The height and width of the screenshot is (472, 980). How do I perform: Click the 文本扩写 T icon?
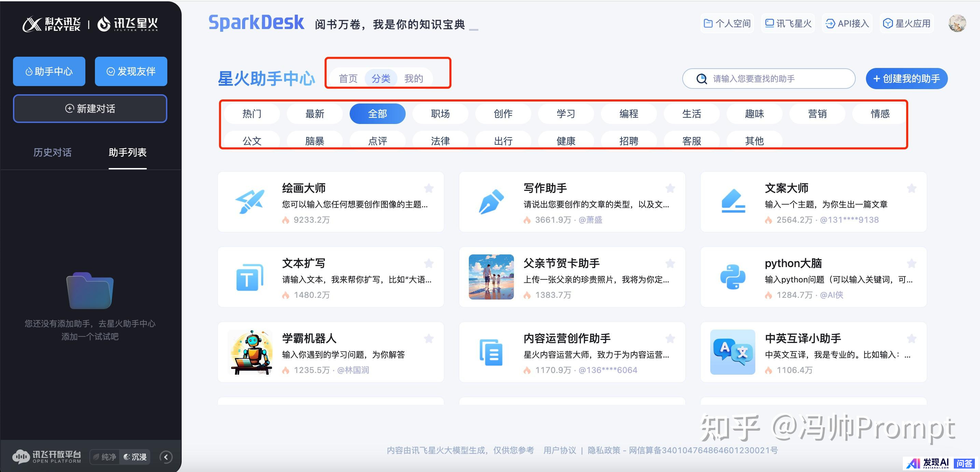(250, 277)
